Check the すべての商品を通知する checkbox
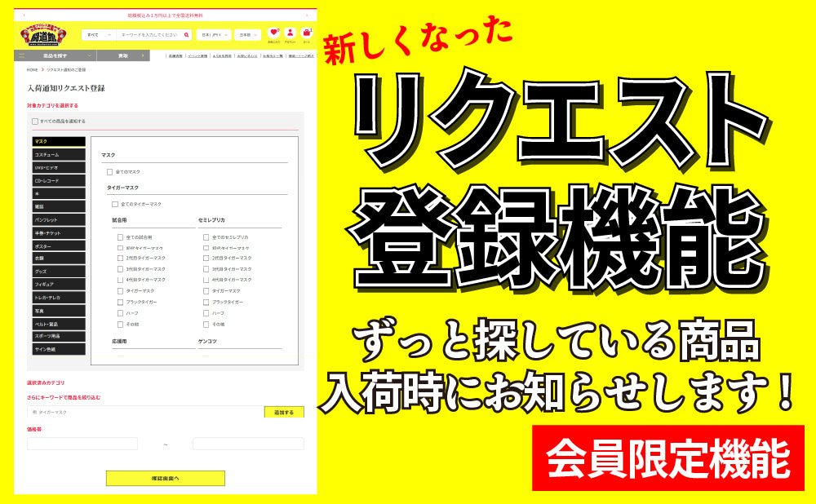 [35, 122]
